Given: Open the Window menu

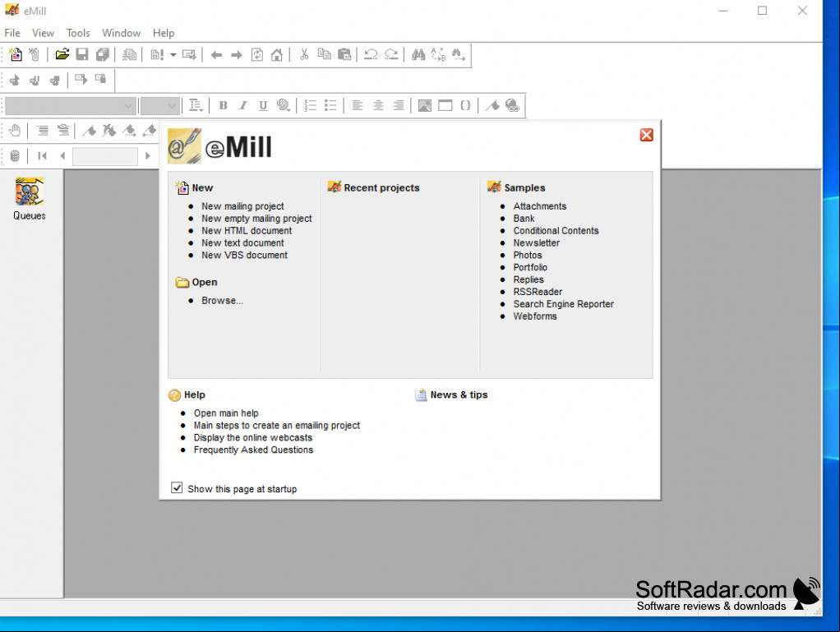Looking at the screenshot, I should pos(121,33).
